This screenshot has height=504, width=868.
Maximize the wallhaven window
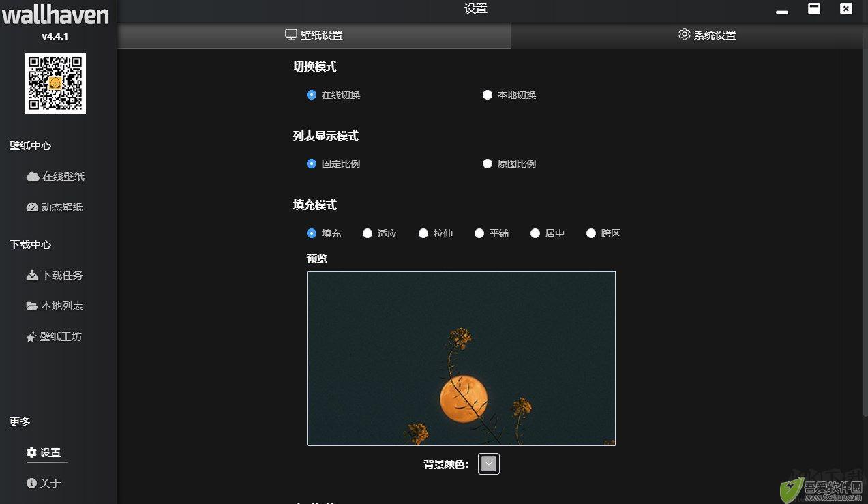click(x=813, y=9)
